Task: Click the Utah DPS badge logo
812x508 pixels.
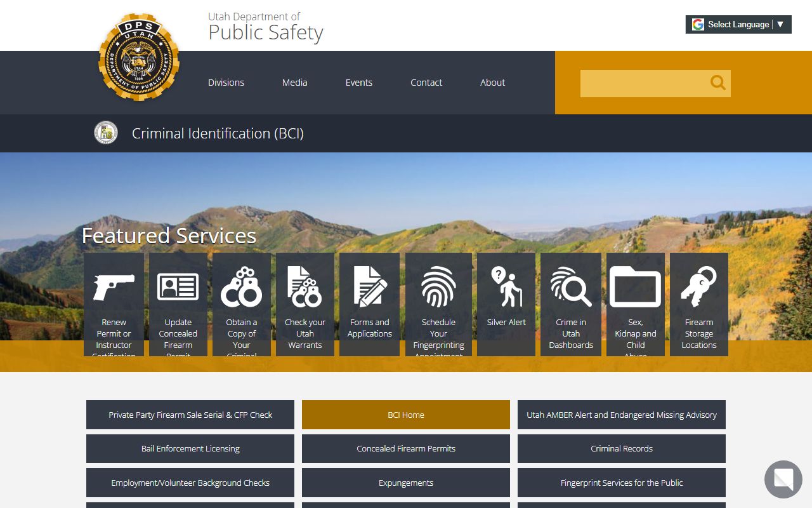Action: coord(139,58)
